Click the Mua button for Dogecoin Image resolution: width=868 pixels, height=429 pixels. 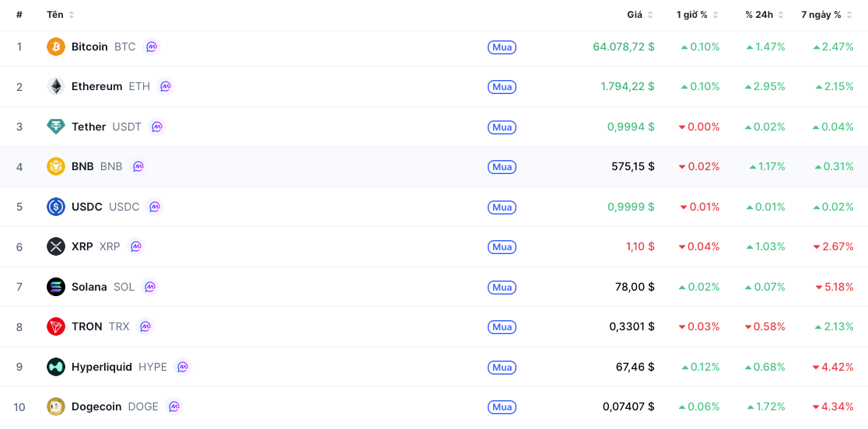tap(502, 407)
